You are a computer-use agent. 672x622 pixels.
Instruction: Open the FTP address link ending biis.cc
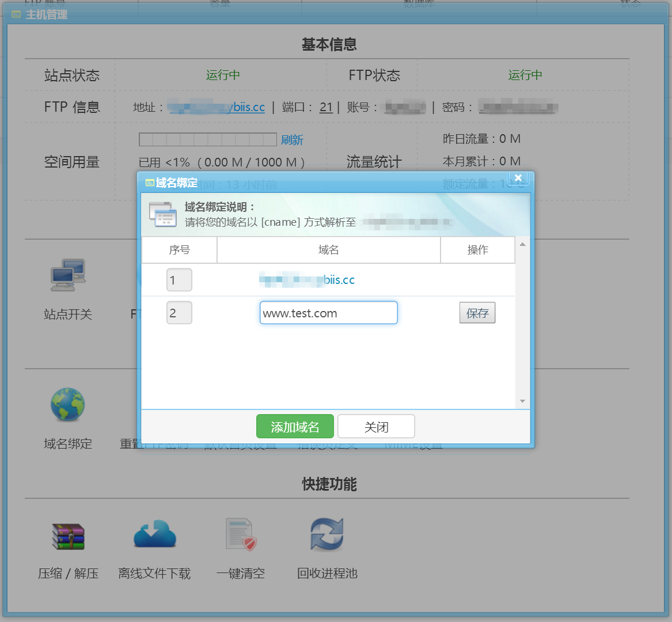(217, 107)
